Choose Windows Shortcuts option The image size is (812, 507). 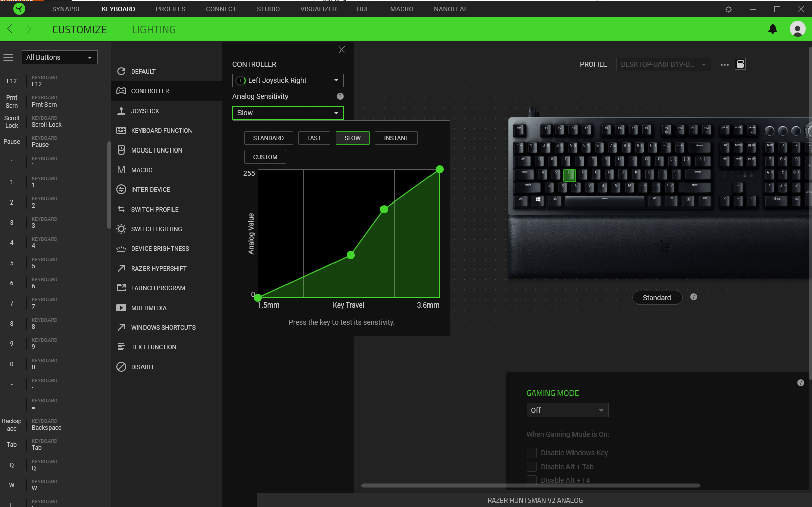coord(167,327)
